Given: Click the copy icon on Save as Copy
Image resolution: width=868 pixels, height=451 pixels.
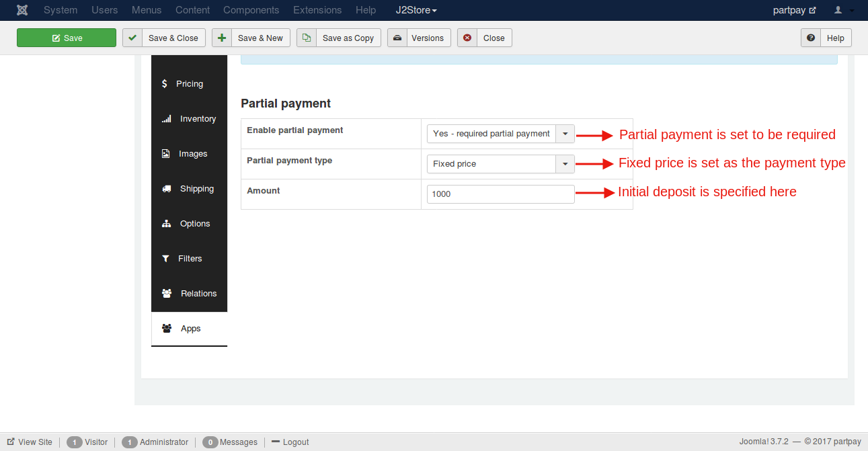Looking at the screenshot, I should 307,38.
